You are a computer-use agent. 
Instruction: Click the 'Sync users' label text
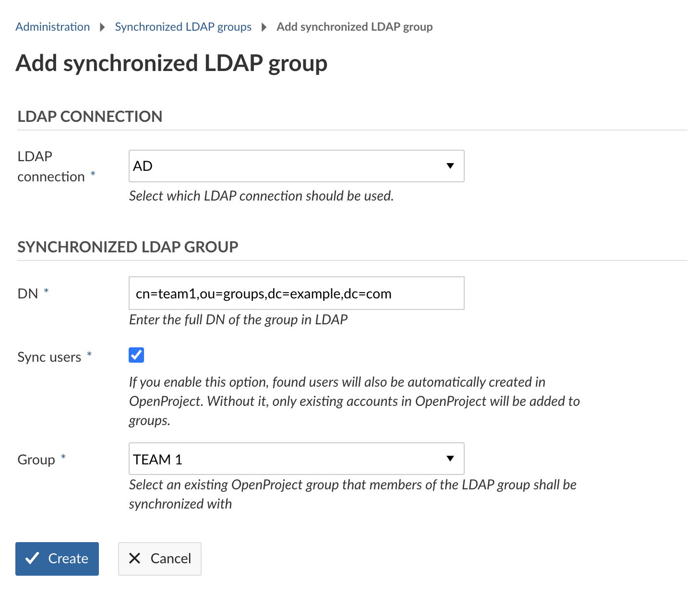pos(49,357)
